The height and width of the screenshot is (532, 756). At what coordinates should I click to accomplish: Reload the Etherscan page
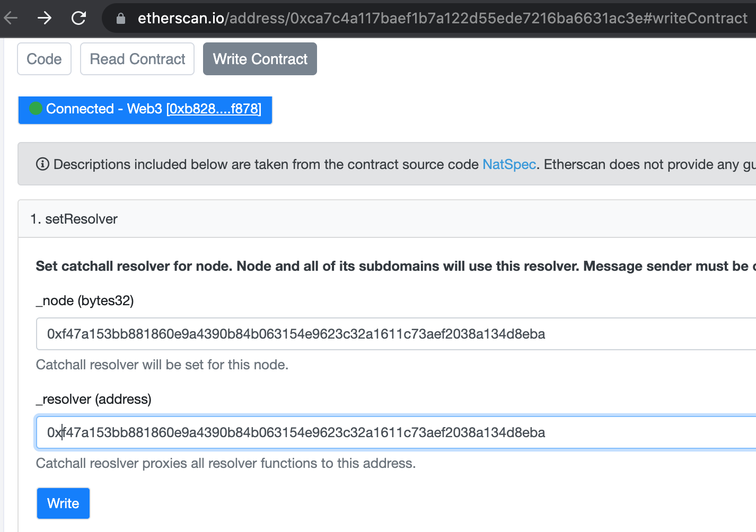(x=78, y=17)
